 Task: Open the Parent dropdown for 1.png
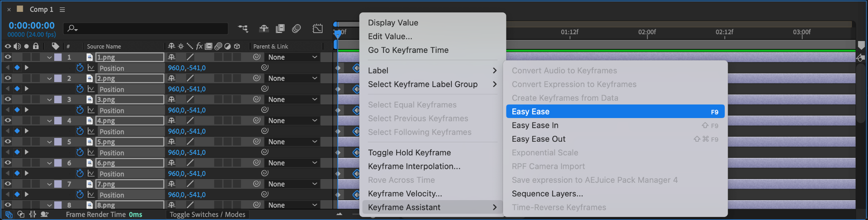click(x=292, y=57)
